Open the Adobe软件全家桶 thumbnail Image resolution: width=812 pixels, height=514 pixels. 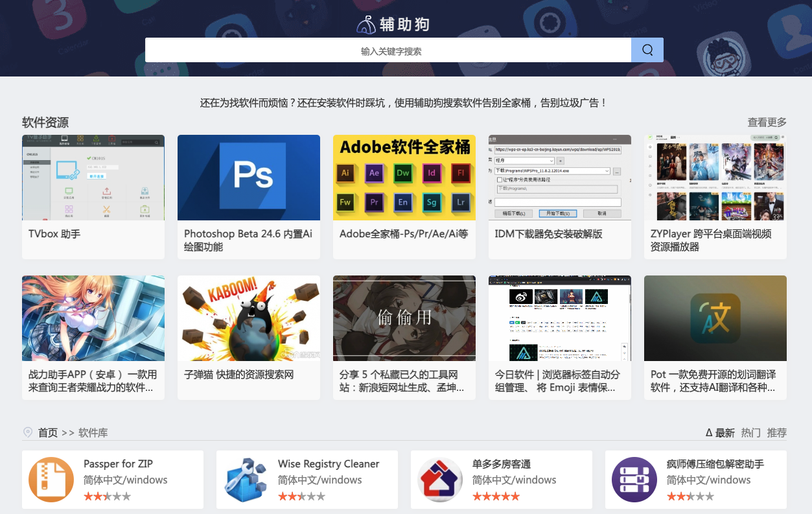(404, 178)
